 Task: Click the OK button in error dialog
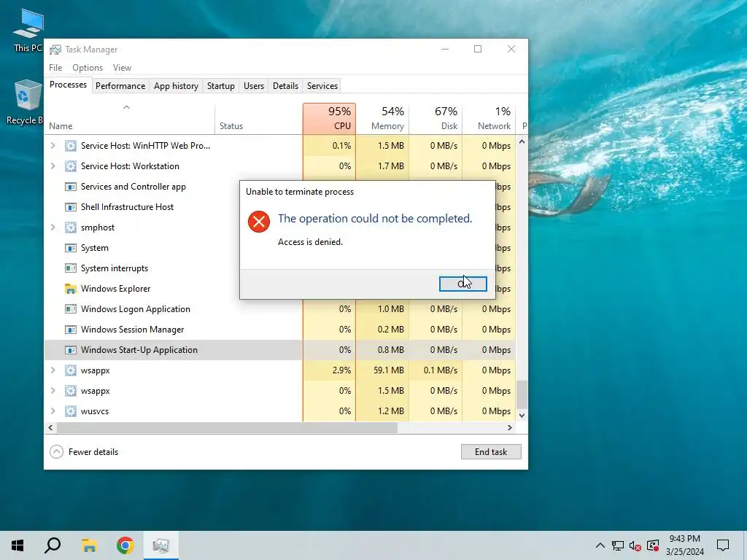pos(462,284)
